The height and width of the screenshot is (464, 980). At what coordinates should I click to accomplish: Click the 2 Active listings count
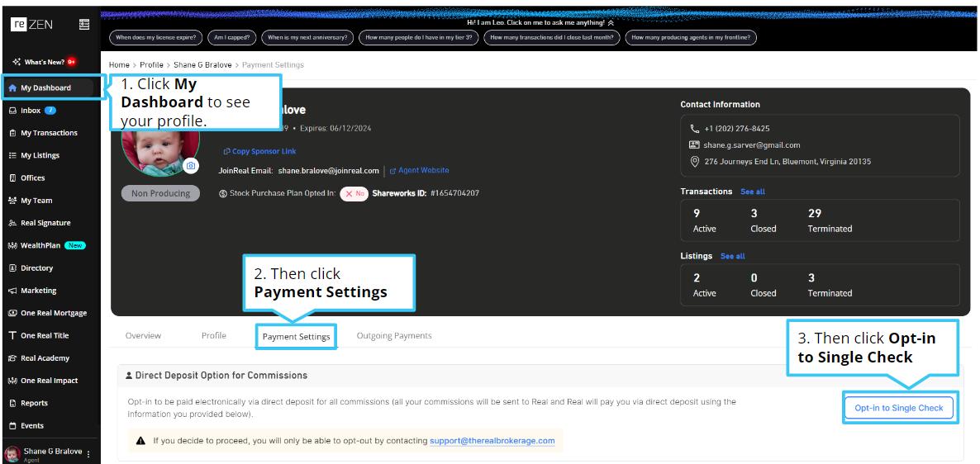click(x=697, y=278)
